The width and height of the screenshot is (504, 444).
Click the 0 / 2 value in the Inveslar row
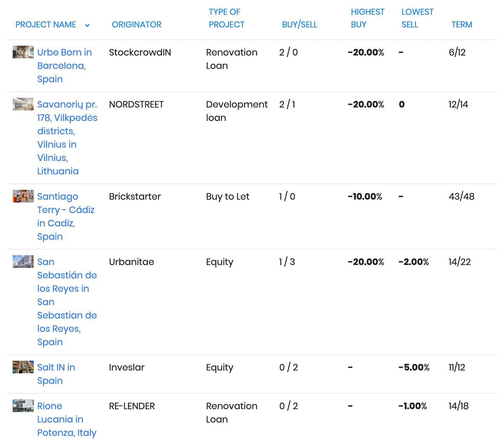pos(288,367)
